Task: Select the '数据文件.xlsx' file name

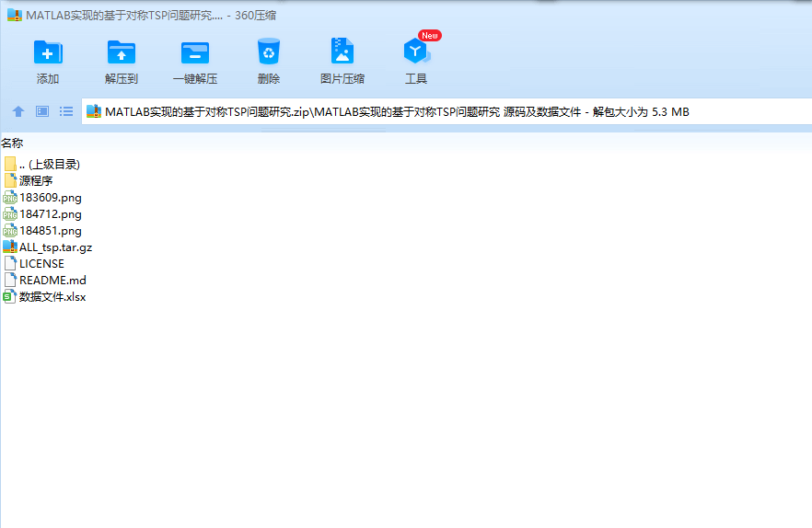Action: 52,296
